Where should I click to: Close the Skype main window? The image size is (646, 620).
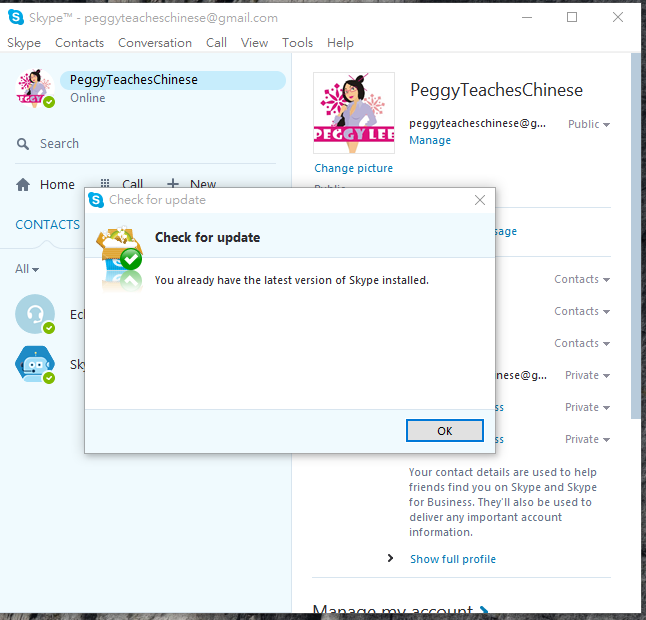point(618,17)
